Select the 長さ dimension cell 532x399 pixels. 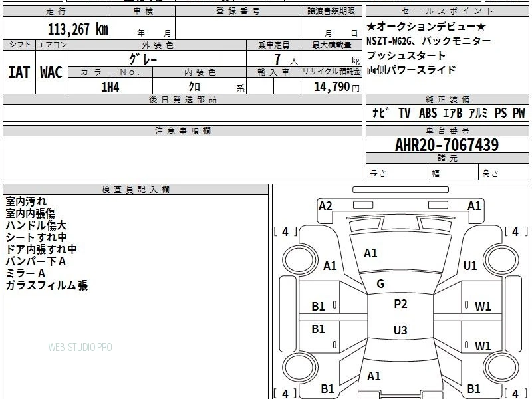tap(397, 172)
